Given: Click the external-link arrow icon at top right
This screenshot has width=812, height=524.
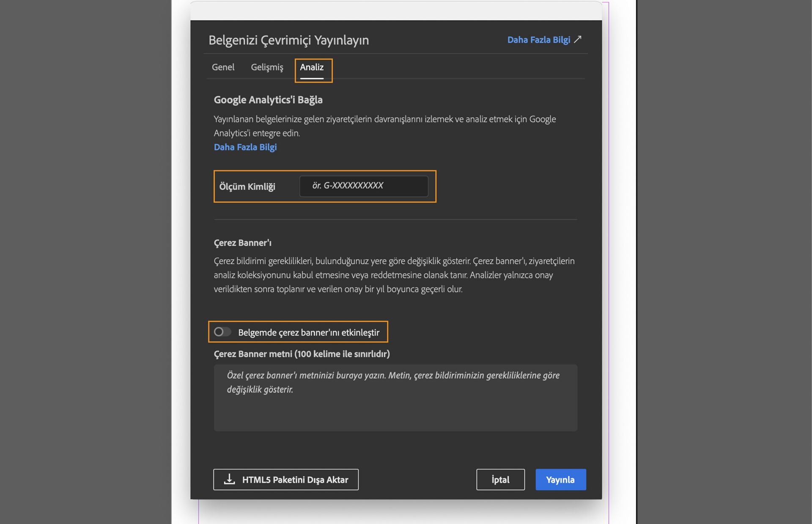Looking at the screenshot, I should coord(578,39).
